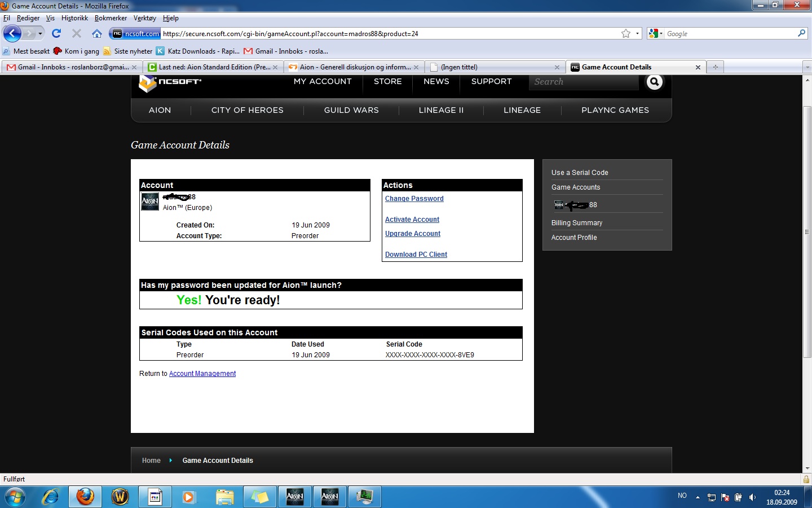Open World of Warcraft taskbar icon
812x508 pixels.
(x=120, y=497)
